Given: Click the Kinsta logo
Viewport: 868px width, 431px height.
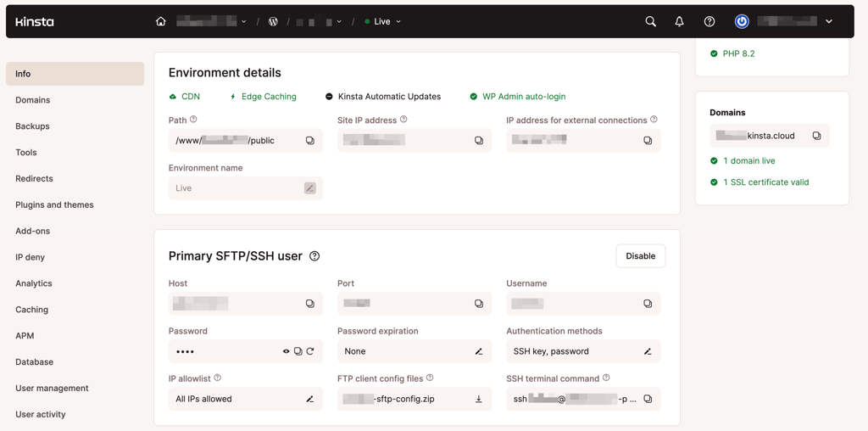Looking at the screenshot, I should (x=34, y=21).
